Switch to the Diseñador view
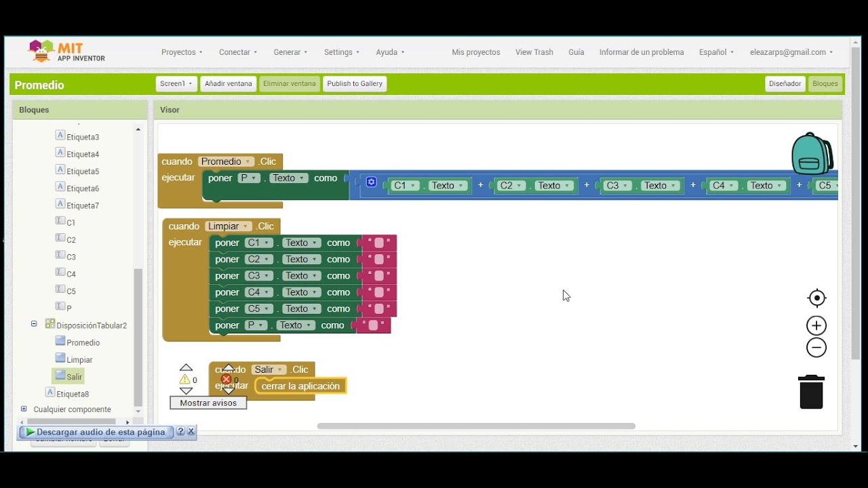868x488 pixels. click(785, 83)
